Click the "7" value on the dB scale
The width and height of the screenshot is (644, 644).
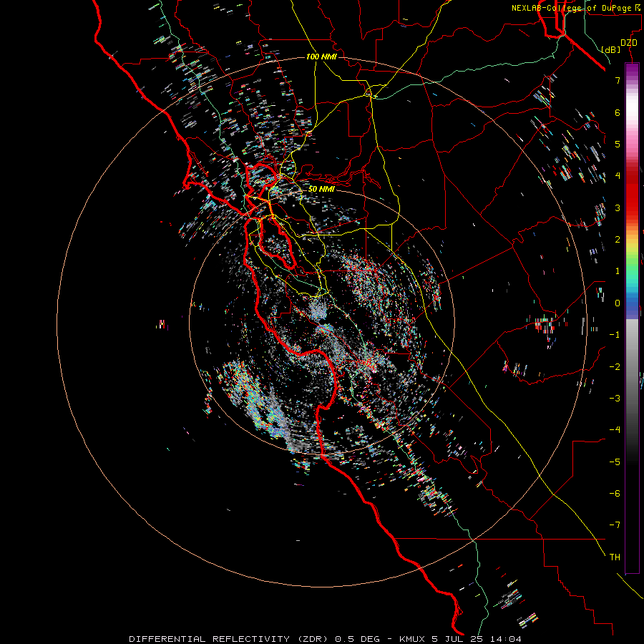[618, 80]
